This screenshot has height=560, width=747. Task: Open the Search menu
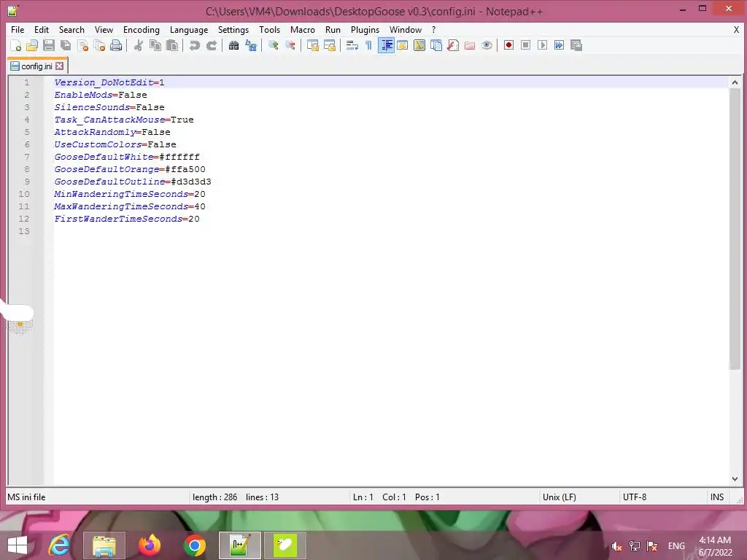pyautogui.click(x=71, y=29)
